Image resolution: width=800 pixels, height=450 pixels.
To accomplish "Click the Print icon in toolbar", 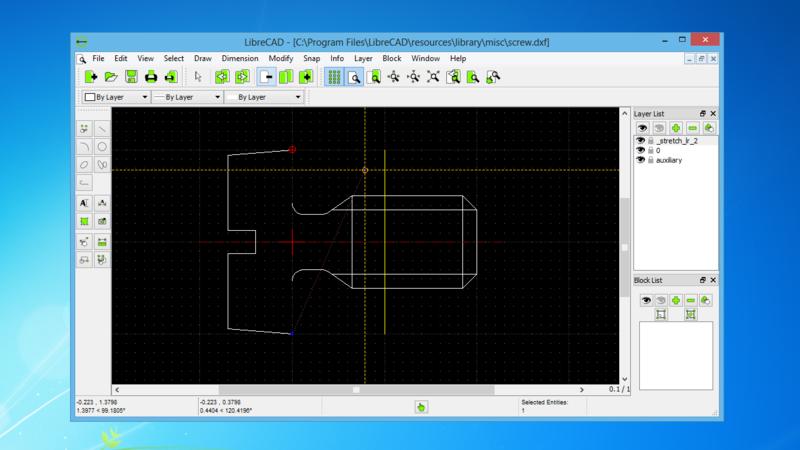I will (x=150, y=77).
